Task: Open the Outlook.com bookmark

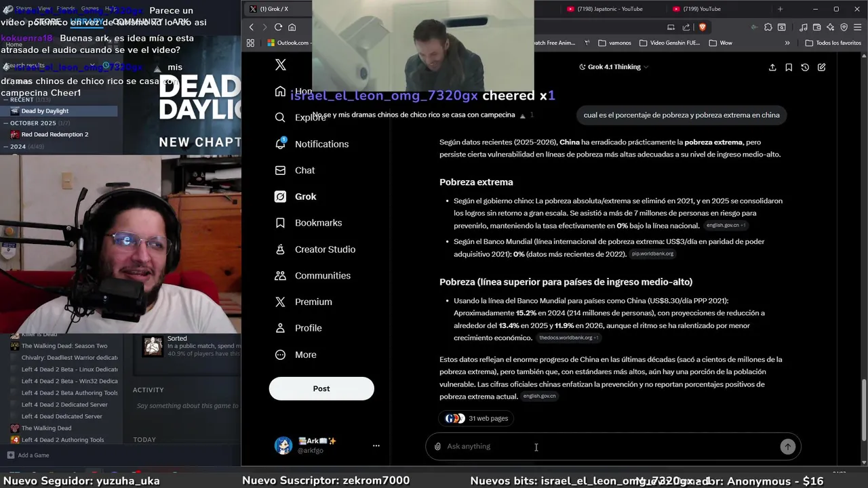Action: (x=288, y=43)
